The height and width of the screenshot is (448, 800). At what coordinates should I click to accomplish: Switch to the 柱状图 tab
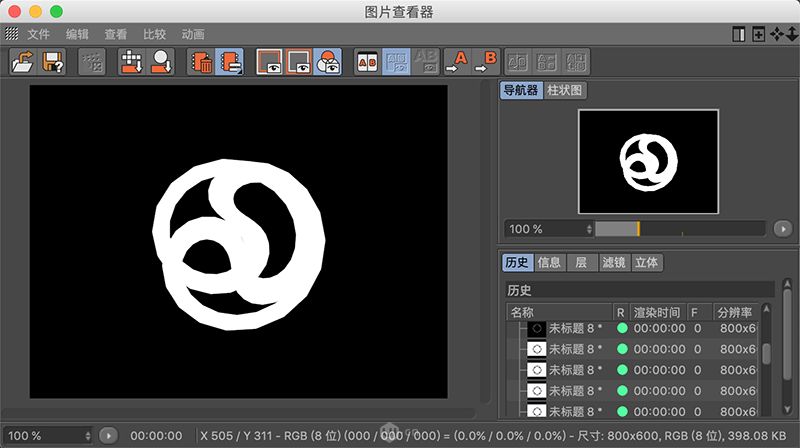(565, 90)
